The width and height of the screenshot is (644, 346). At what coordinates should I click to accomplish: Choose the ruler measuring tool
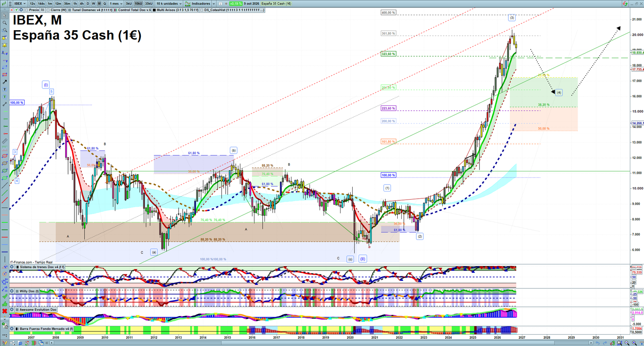[4, 141]
